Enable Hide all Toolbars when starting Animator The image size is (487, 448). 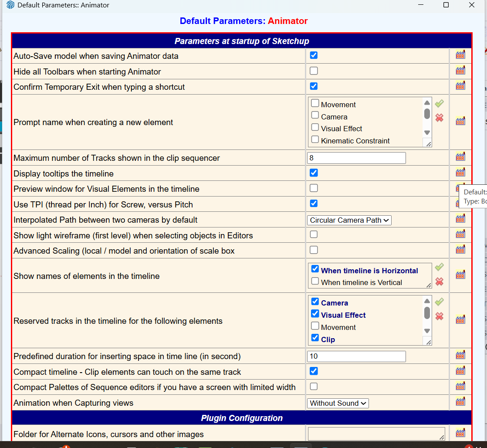click(314, 71)
